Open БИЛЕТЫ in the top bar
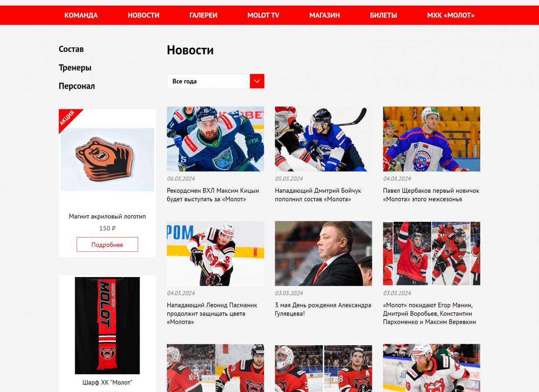Image resolution: width=539 pixels, height=392 pixels. (383, 15)
